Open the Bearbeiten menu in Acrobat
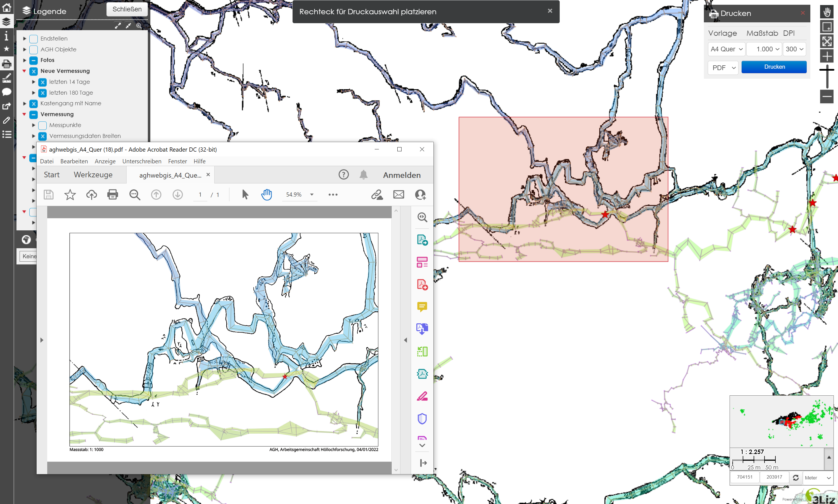Screen dimensions: 838x504 coord(74,161)
